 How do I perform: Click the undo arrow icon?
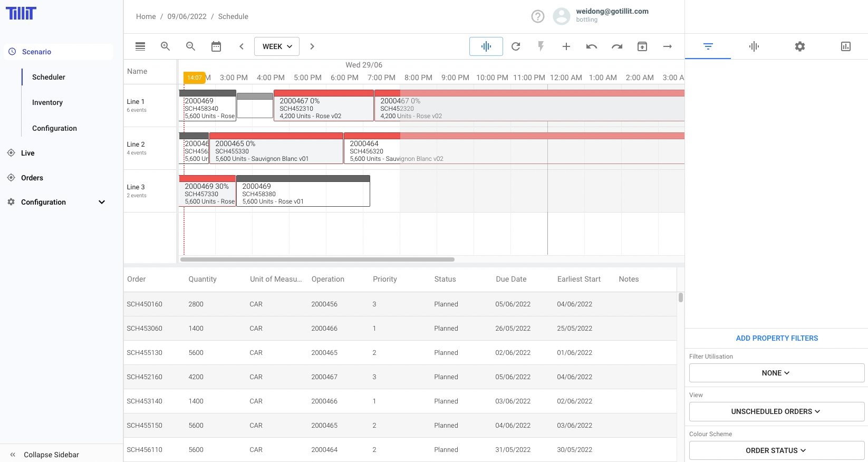point(591,46)
